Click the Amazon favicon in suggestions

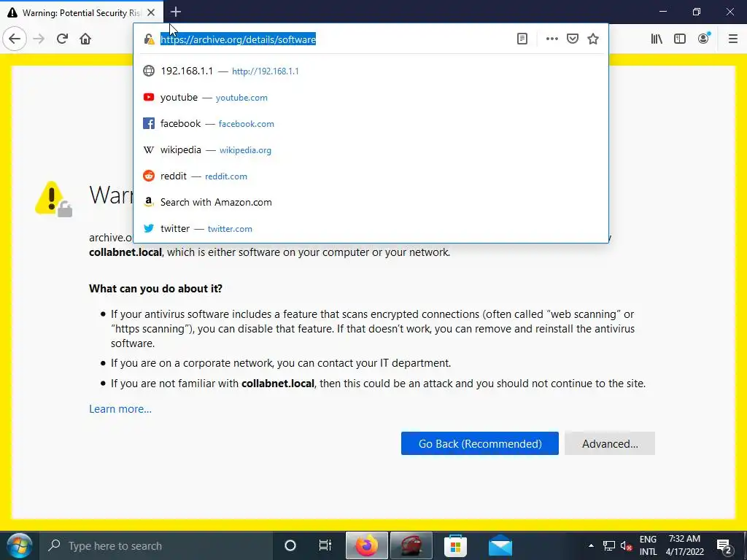click(x=149, y=202)
